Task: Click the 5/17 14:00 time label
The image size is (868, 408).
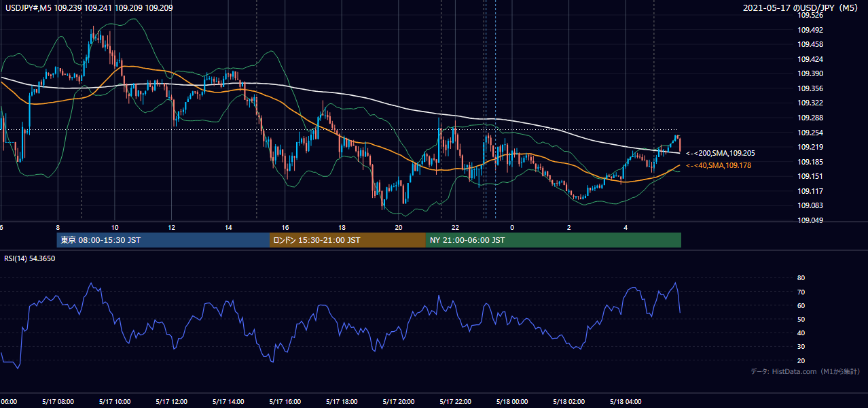Action: coord(228,401)
